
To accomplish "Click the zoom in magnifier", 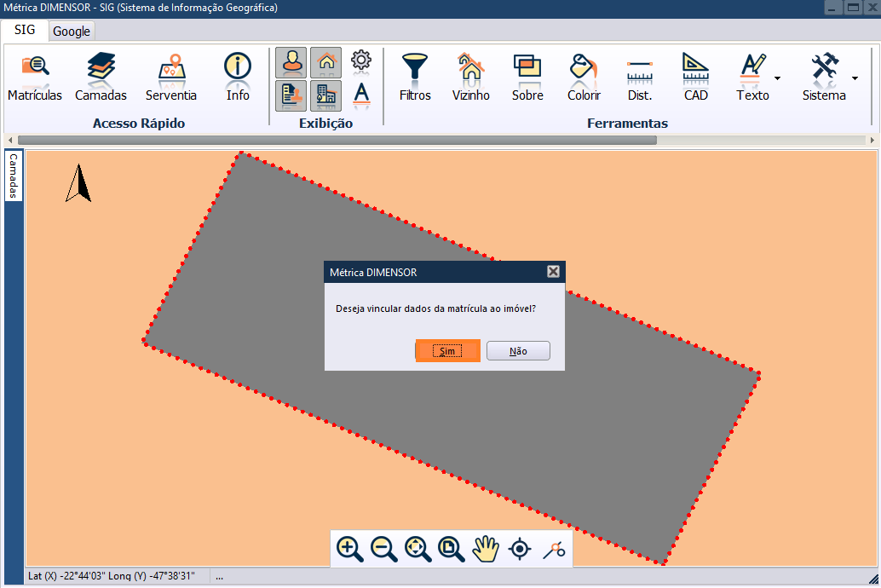I will [x=349, y=549].
